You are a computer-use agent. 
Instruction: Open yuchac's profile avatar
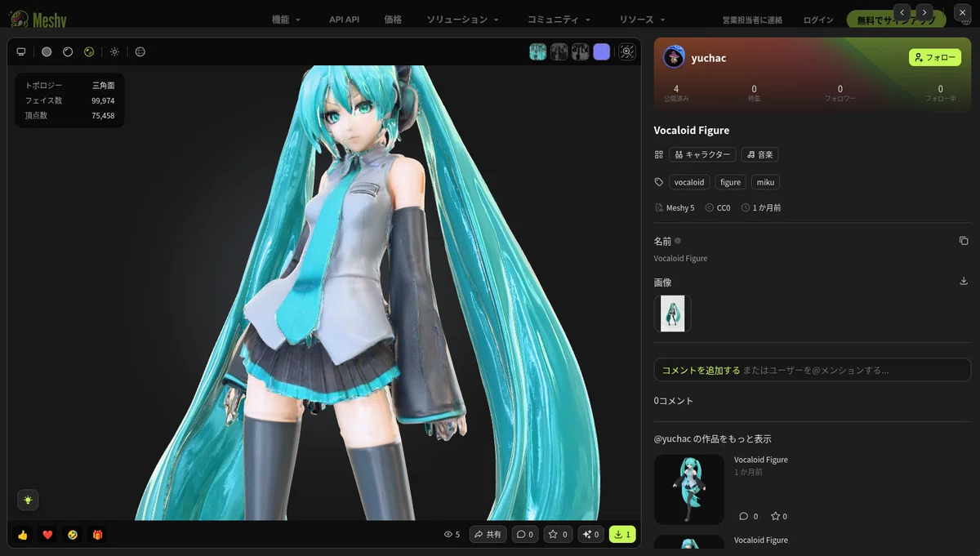click(674, 57)
